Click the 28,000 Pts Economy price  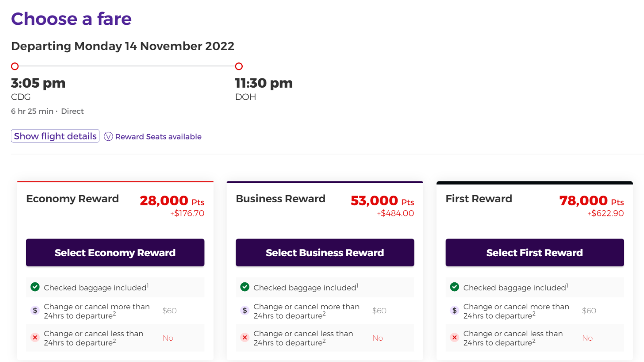point(172,201)
